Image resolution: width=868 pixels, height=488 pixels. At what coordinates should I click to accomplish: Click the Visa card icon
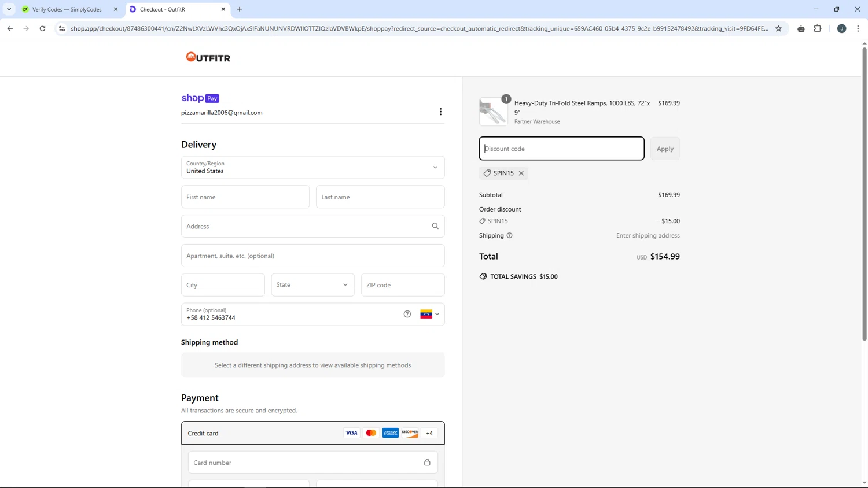(x=351, y=433)
